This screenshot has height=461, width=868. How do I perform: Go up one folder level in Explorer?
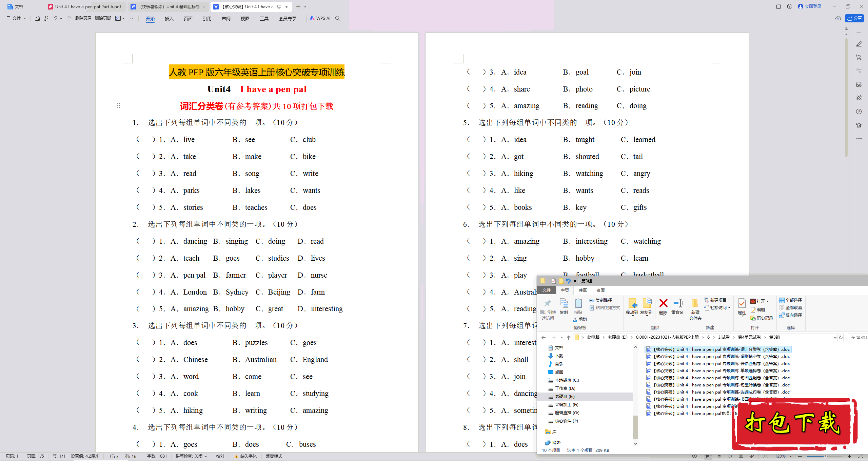pos(569,337)
